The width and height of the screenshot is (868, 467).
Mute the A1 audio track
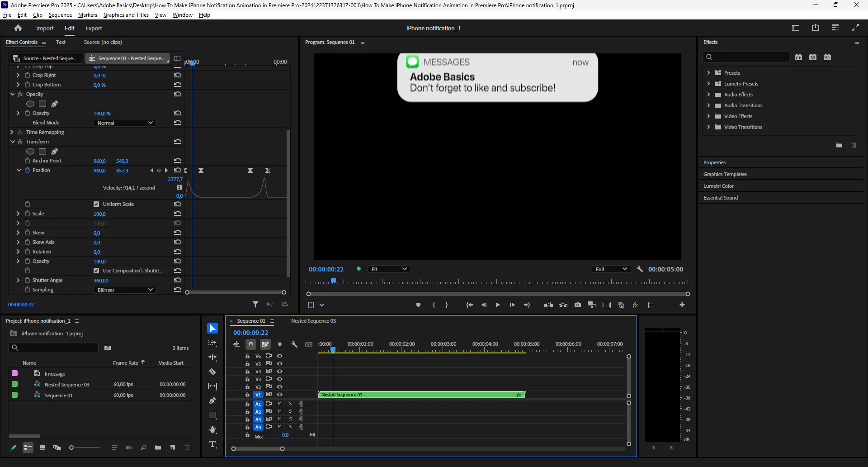click(279, 404)
